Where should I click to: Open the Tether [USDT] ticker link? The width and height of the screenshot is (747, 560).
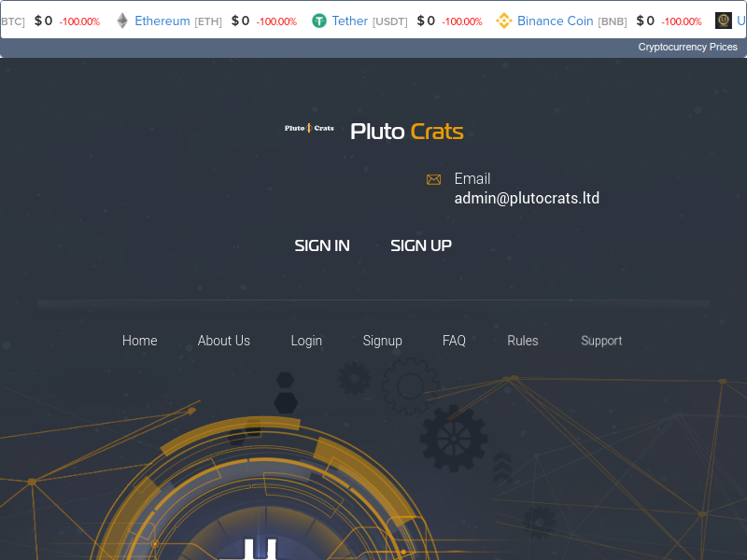pyautogui.click(x=370, y=21)
